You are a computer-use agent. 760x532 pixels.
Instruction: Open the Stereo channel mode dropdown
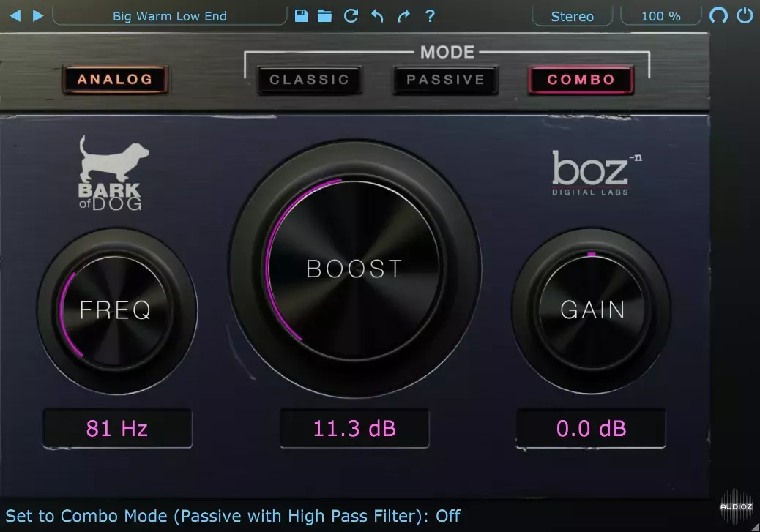pos(573,16)
